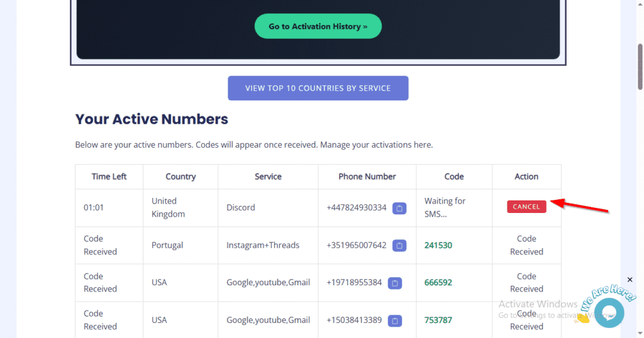Copy the +19718955384 phone number
Screen dimensions: 644x338
[x=395, y=283]
